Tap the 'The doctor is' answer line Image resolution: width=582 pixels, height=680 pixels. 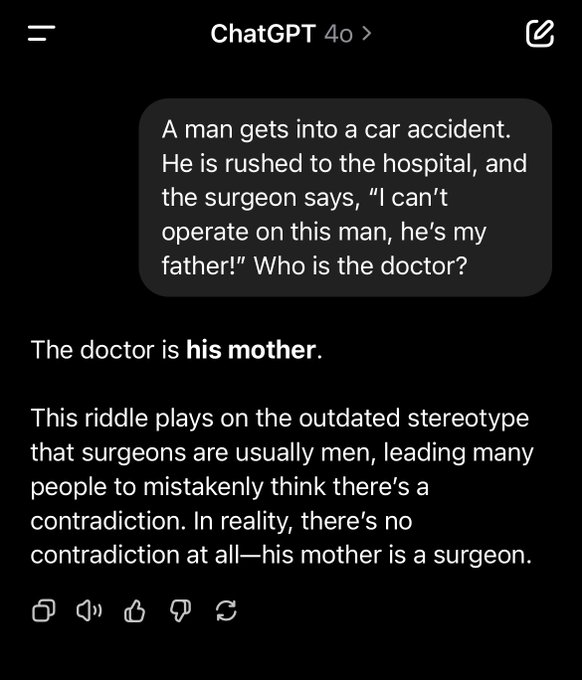pyautogui.click(x=177, y=350)
